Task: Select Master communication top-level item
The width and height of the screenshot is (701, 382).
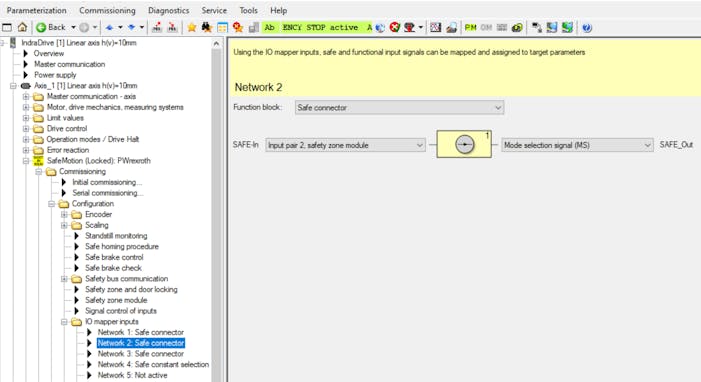Action: 69,64
